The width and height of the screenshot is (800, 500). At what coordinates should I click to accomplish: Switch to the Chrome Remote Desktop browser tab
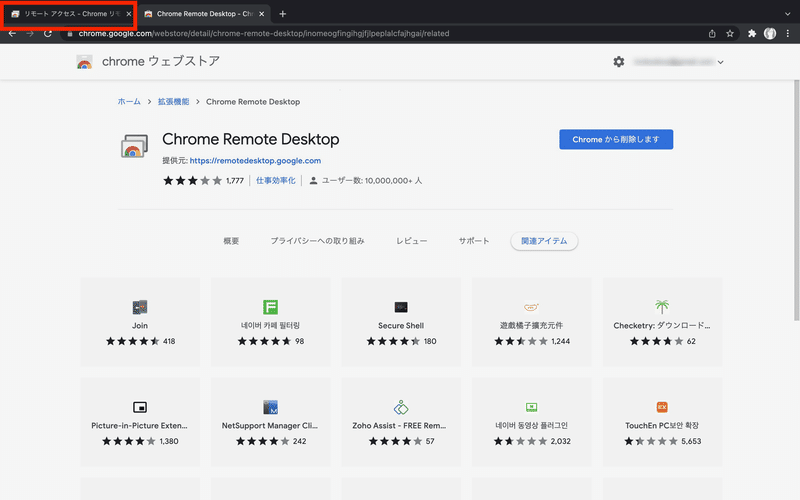pos(204,14)
